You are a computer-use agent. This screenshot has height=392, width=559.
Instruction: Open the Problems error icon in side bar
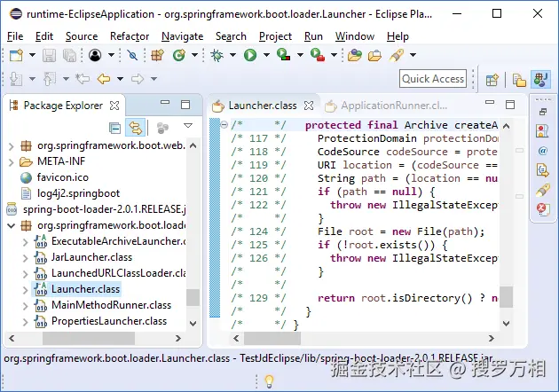543,209
